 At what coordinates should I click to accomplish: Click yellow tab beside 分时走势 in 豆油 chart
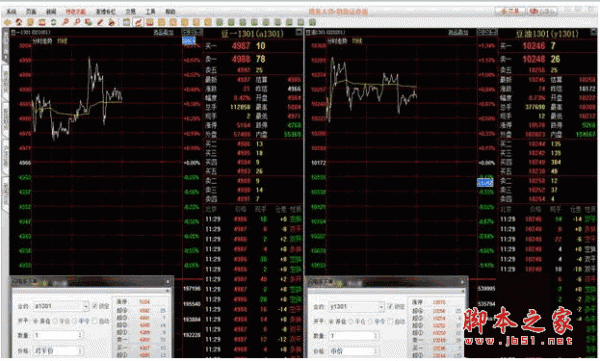click(357, 41)
